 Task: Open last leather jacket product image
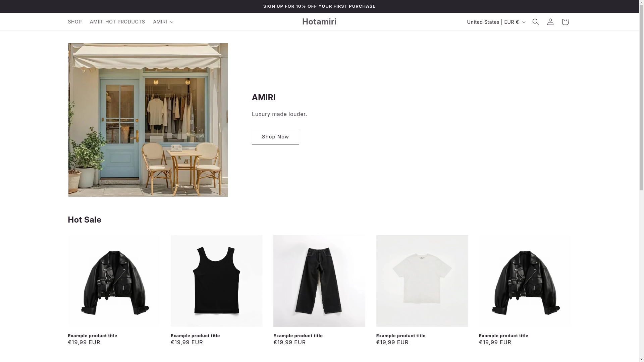[x=525, y=281]
